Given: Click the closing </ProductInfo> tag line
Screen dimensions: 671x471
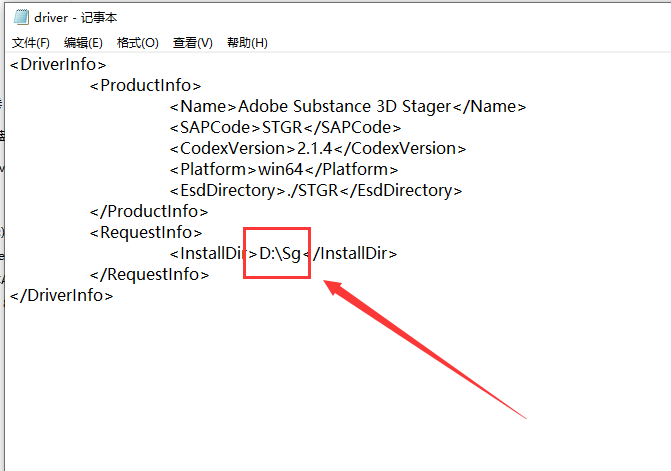Looking at the screenshot, I should 149,211.
